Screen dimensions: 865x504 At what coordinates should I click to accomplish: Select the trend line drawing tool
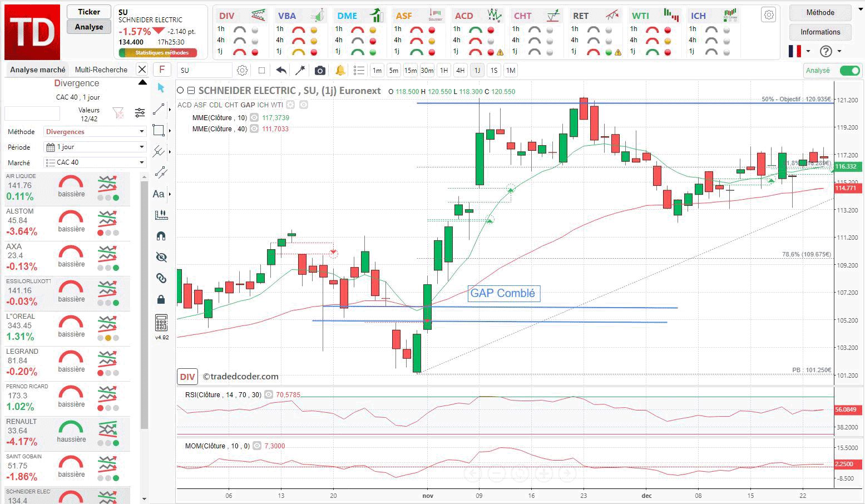[159, 109]
